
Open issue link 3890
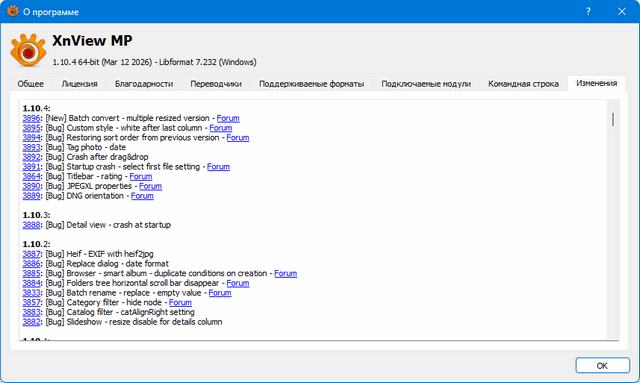click(31, 186)
